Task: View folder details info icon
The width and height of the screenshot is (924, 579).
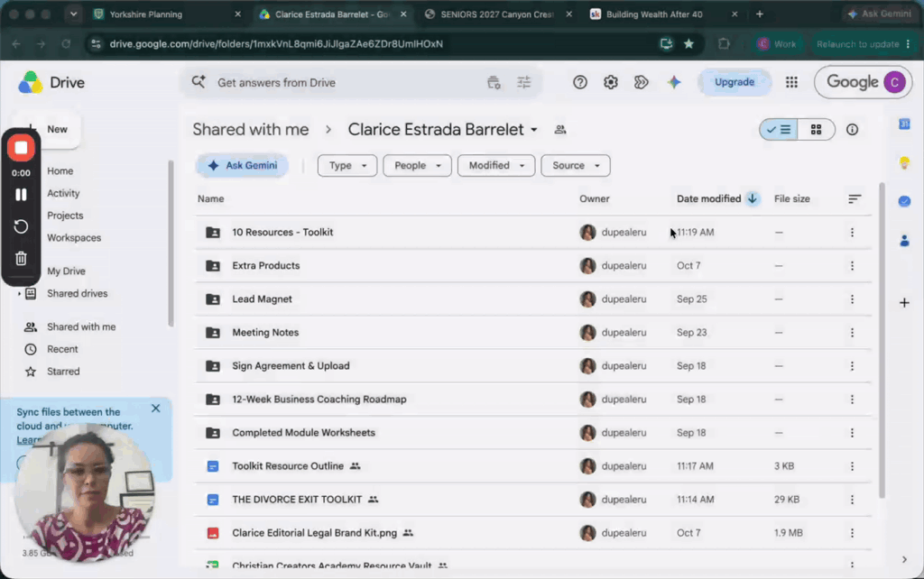Action: [852, 130]
